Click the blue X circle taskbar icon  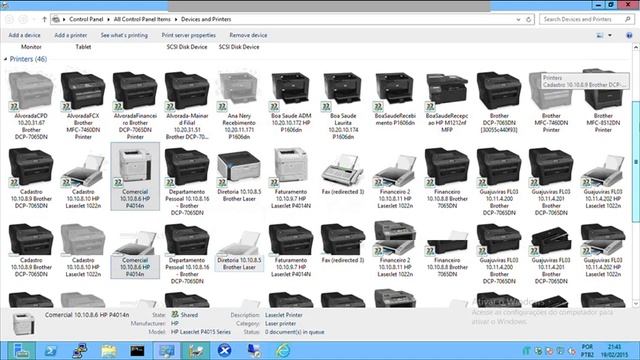(x=224, y=350)
